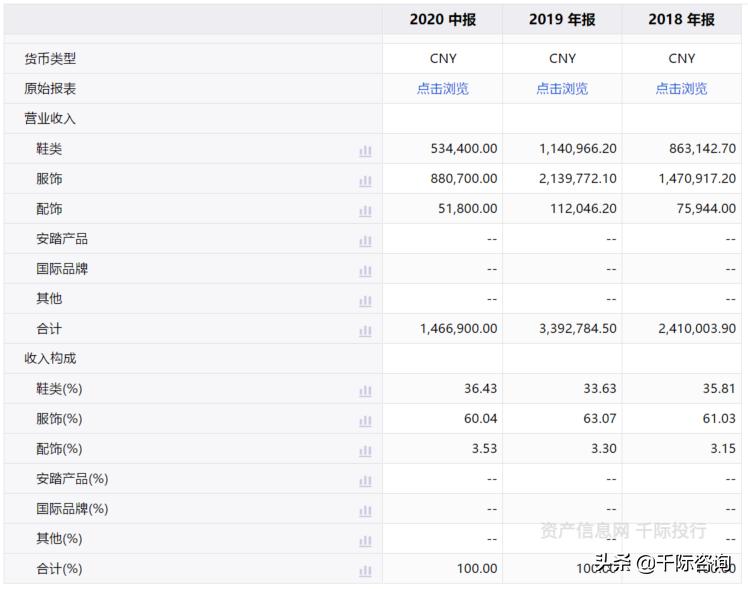748x589 pixels.
Task: Click the 营业收入 section row label
Action: (x=50, y=119)
